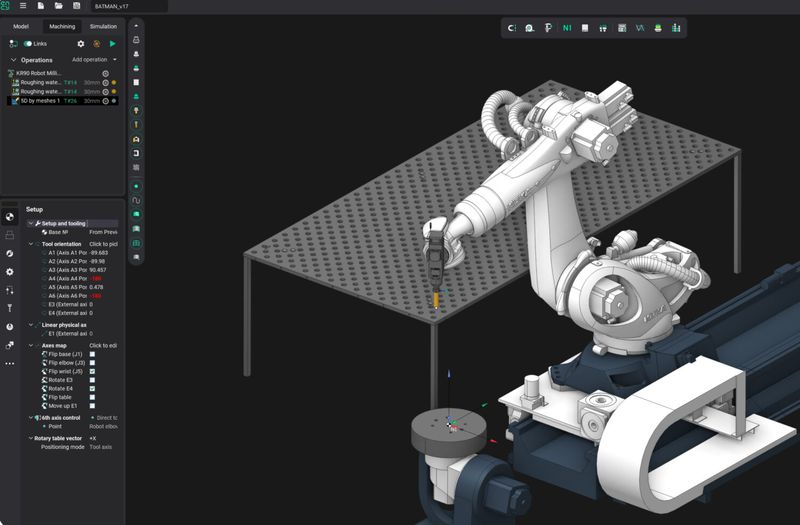Collapse the 6th axis control group

31,417
